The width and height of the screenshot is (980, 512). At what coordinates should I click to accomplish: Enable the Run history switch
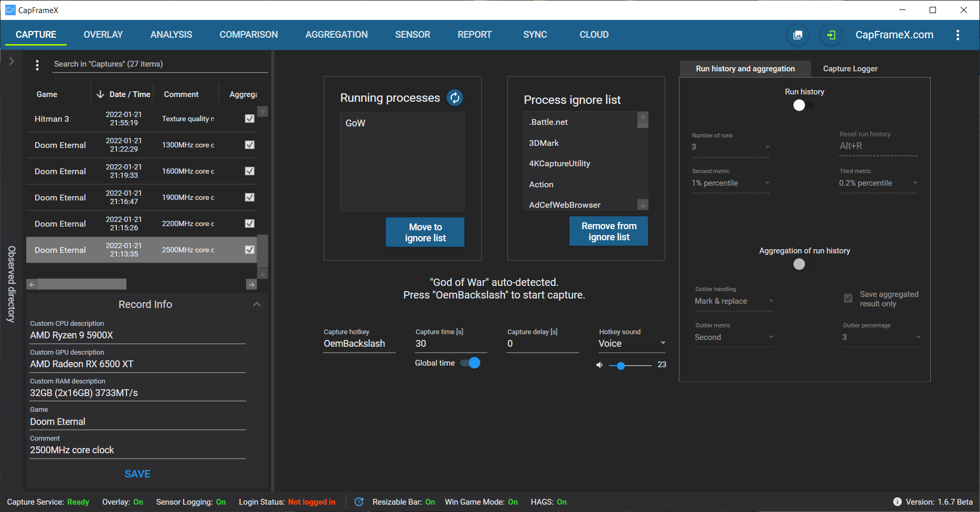pyautogui.click(x=804, y=105)
